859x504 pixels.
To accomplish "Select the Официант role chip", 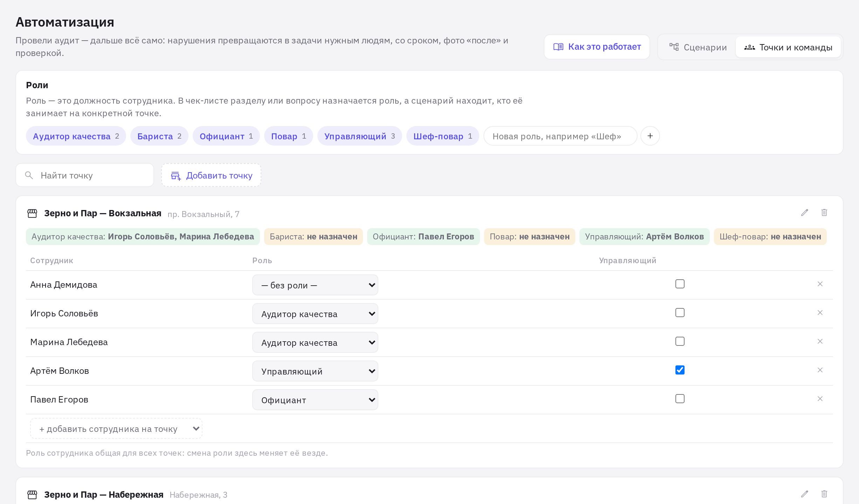I will coord(226,136).
